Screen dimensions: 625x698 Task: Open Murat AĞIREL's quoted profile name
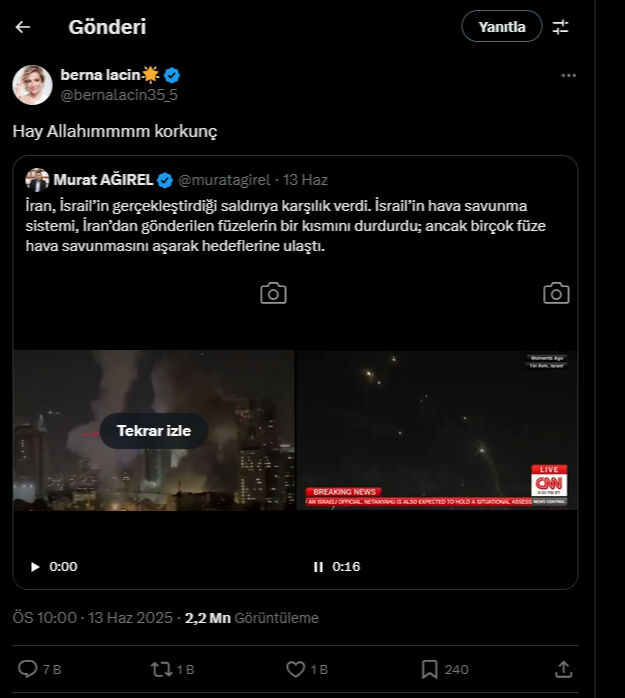[102, 180]
